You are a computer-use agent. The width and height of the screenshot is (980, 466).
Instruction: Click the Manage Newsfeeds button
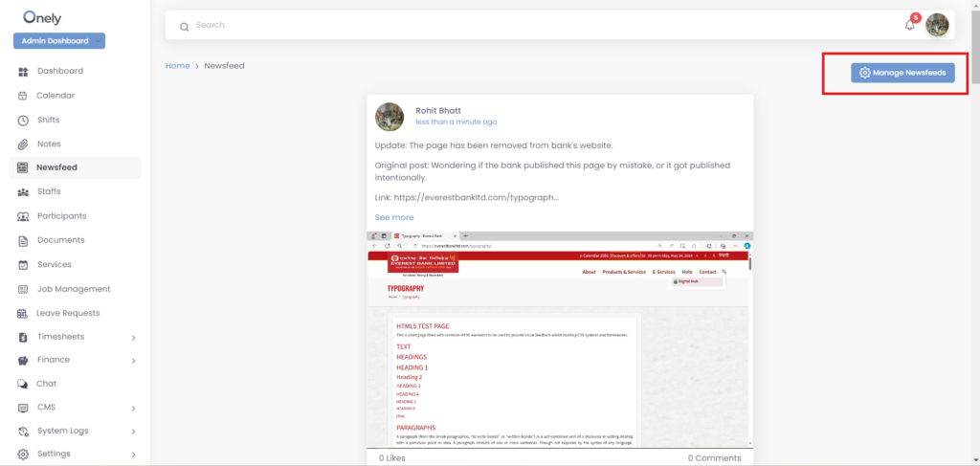(x=902, y=73)
